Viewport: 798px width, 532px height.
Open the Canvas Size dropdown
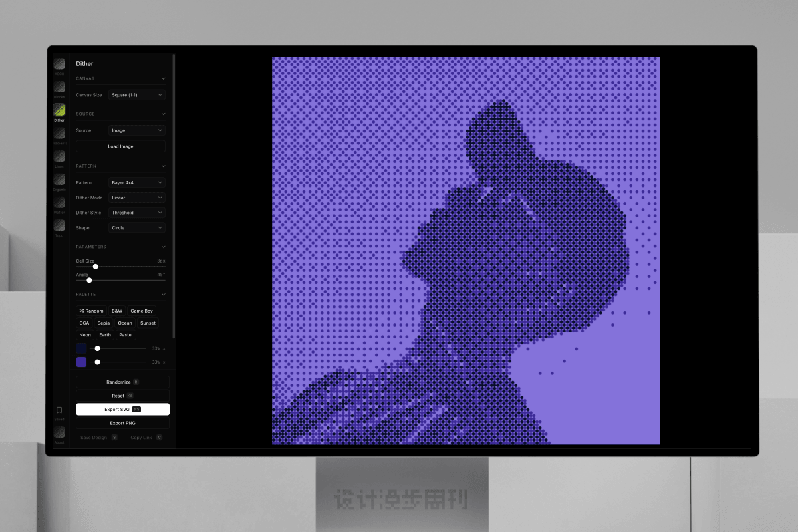pyautogui.click(x=136, y=95)
